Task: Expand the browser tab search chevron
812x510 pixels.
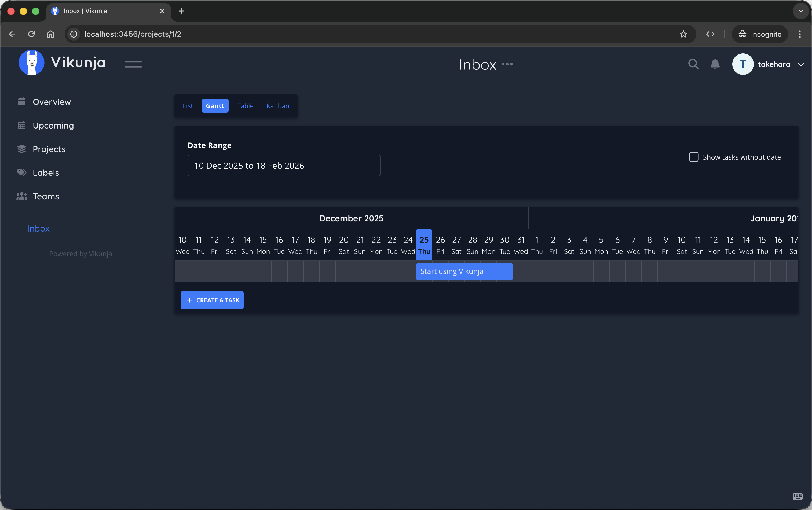Action: [800, 11]
